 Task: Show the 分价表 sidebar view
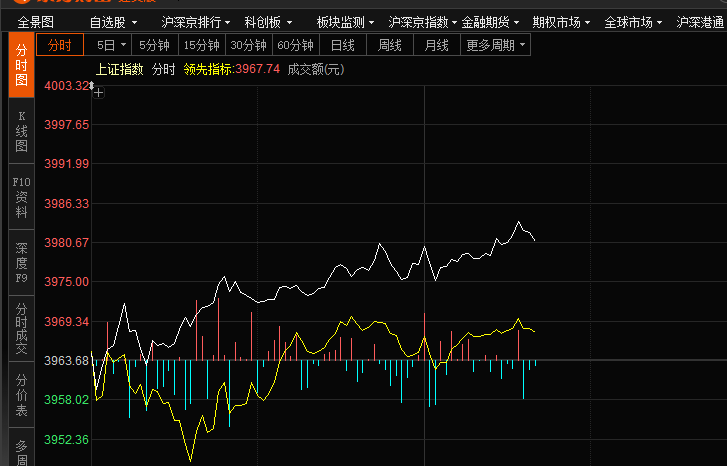pos(21,395)
